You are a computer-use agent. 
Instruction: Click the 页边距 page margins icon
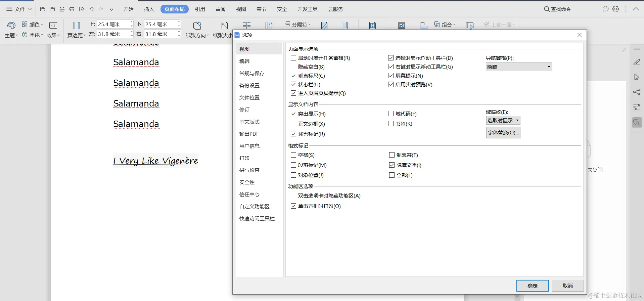tap(77, 25)
